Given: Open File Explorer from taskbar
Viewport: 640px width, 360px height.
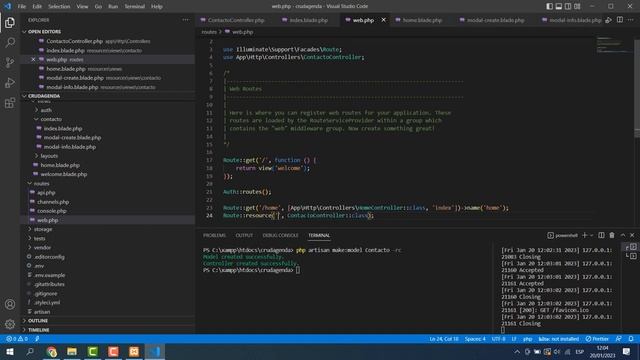Looking at the screenshot, I should tap(72, 351).
